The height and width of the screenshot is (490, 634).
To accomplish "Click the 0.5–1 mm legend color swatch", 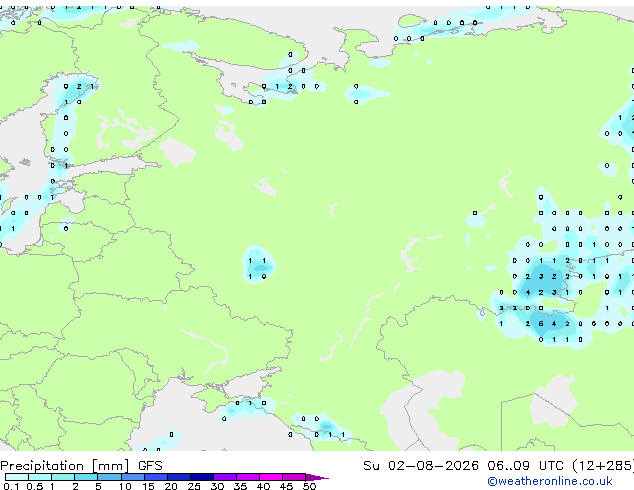I will pyautogui.click(x=40, y=477).
